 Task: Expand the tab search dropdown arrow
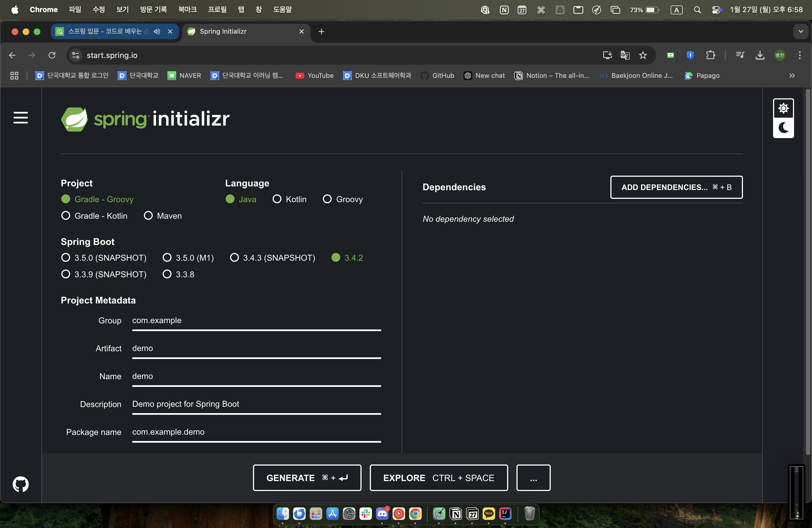800,31
